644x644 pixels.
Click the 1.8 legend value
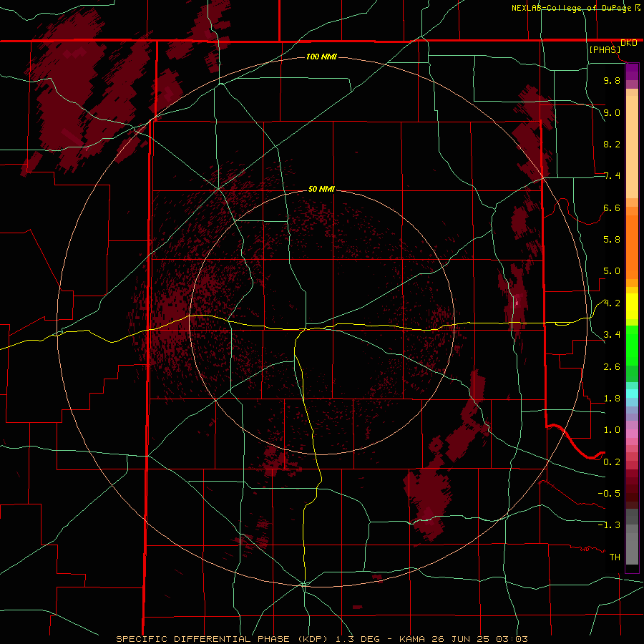tap(612, 399)
